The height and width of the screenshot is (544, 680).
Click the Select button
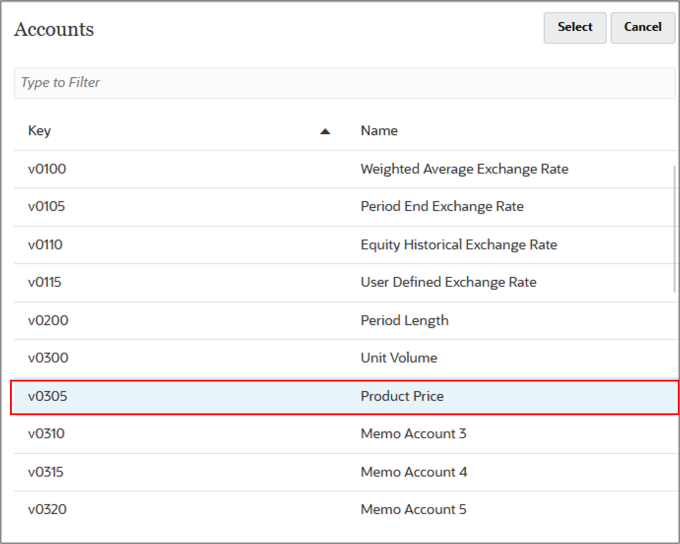click(575, 27)
